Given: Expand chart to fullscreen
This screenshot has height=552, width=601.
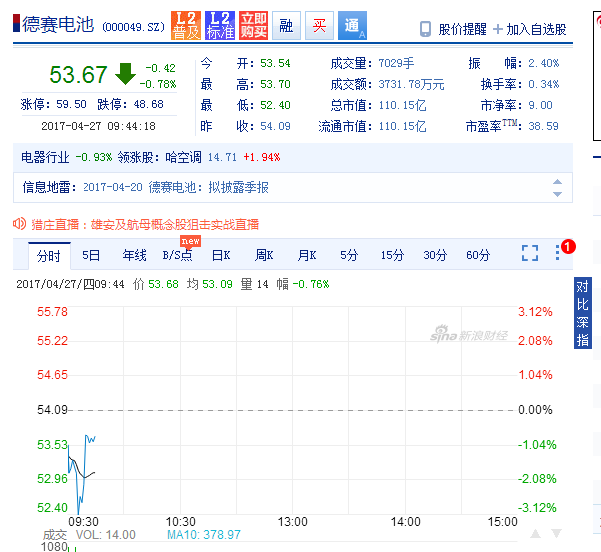Looking at the screenshot, I should tap(530, 253).
